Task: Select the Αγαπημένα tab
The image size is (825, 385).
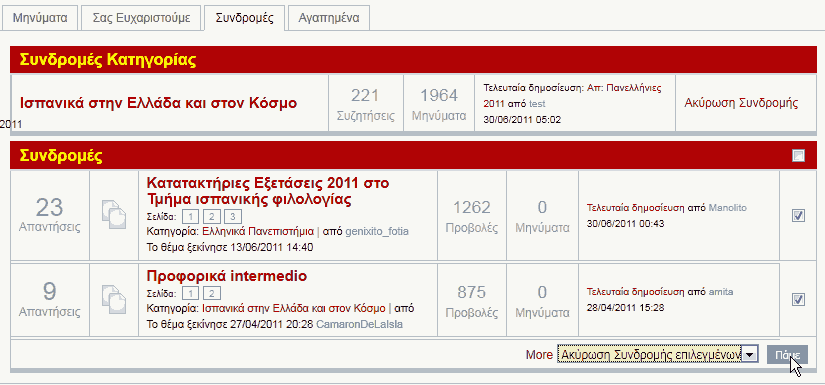Action: [x=329, y=18]
